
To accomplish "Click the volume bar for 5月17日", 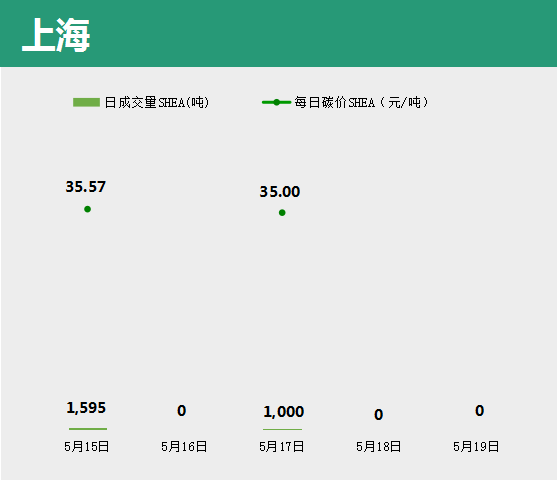I will (283, 429).
